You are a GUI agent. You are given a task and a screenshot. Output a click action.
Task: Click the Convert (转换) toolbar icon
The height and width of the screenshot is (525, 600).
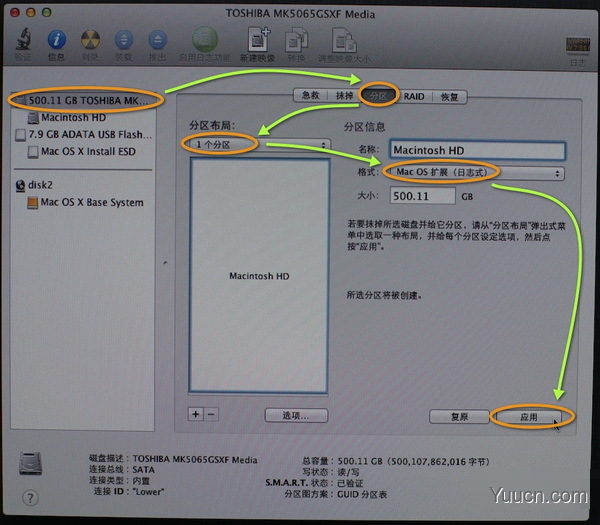point(297,39)
